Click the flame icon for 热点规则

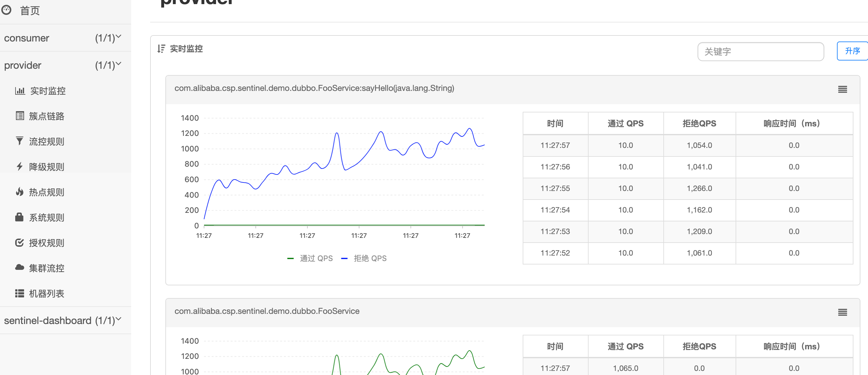20,192
